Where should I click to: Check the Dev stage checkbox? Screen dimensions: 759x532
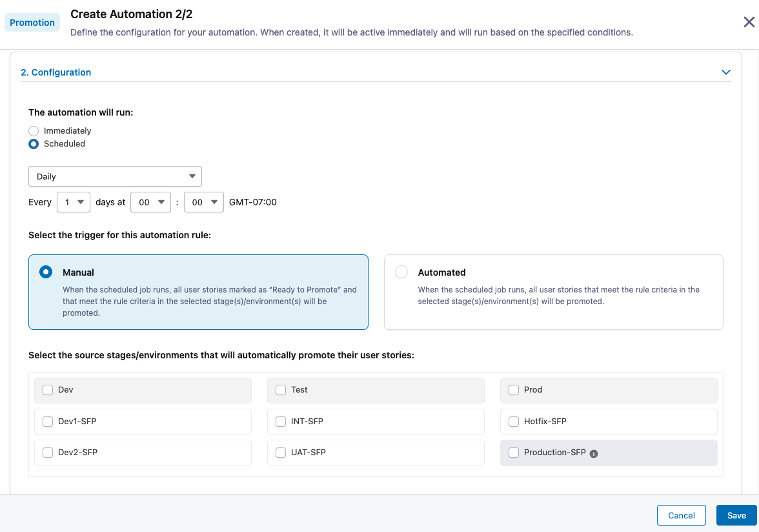(x=48, y=390)
